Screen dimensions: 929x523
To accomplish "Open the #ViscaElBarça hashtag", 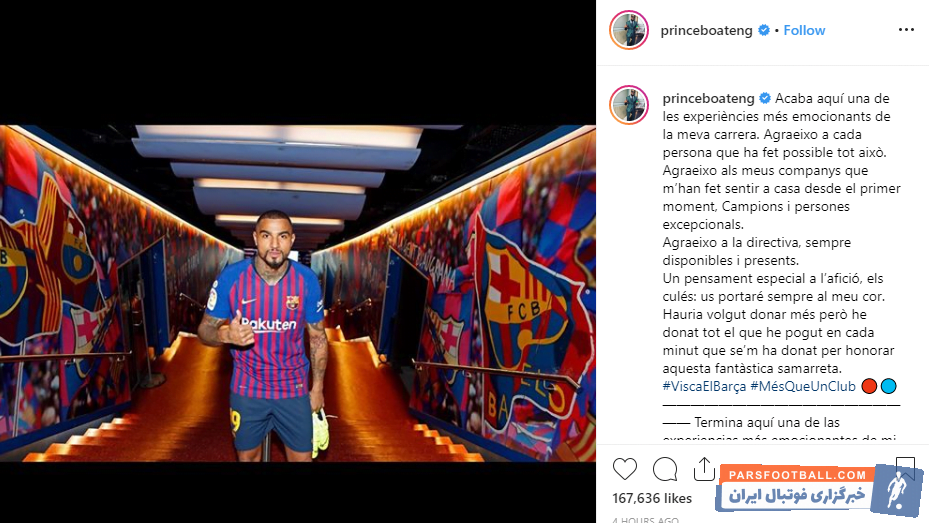I will pos(704,387).
